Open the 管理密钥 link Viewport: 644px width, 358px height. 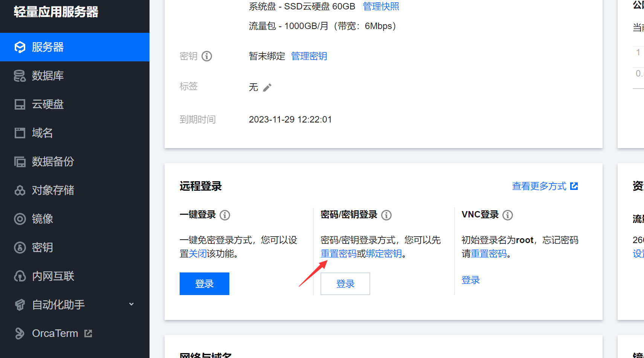pyautogui.click(x=309, y=56)
